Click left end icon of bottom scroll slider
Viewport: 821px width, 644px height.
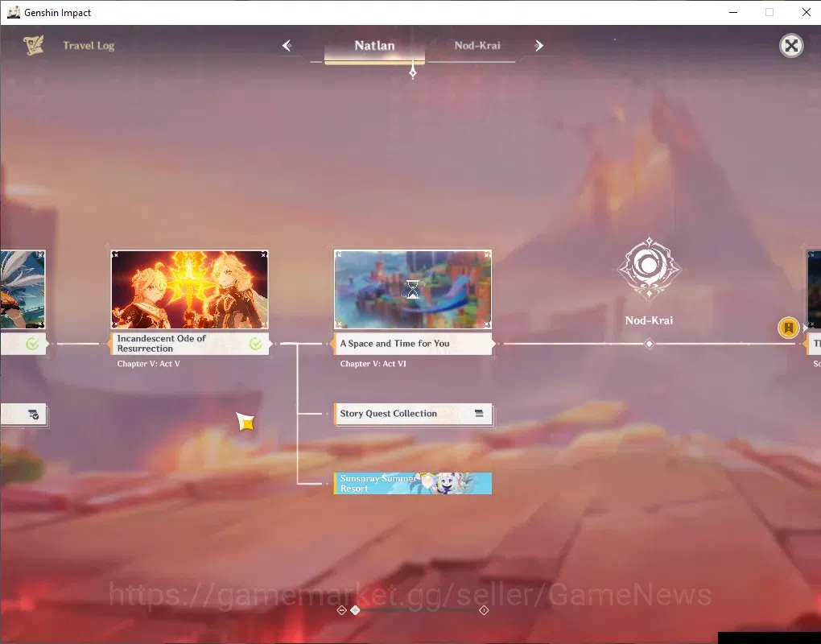[341, 610]
